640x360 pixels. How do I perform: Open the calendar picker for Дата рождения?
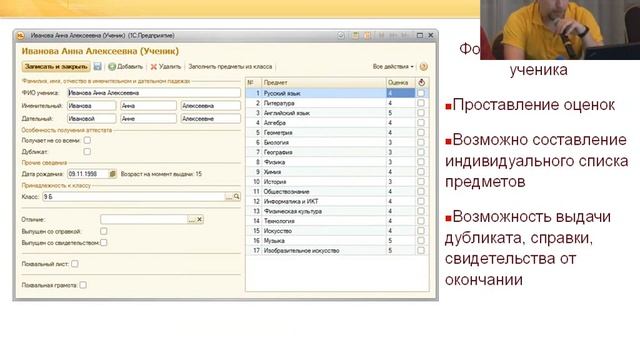[113, 174]
